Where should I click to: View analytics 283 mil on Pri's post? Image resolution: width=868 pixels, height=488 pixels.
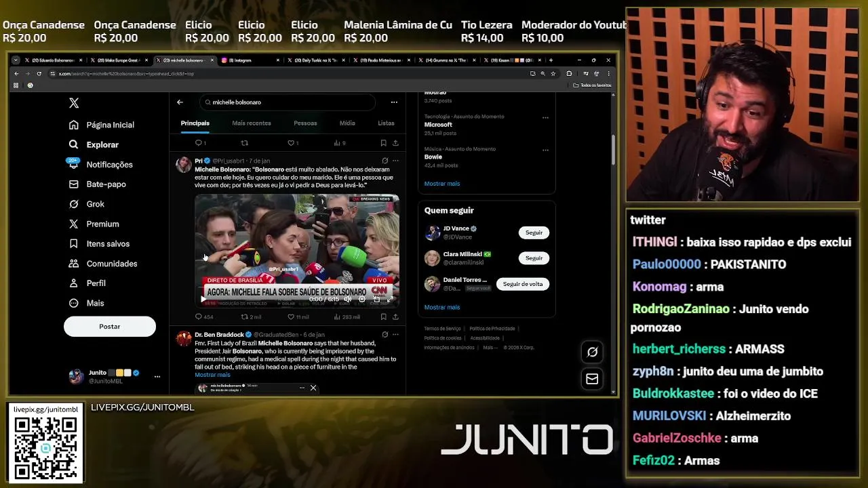347,317
